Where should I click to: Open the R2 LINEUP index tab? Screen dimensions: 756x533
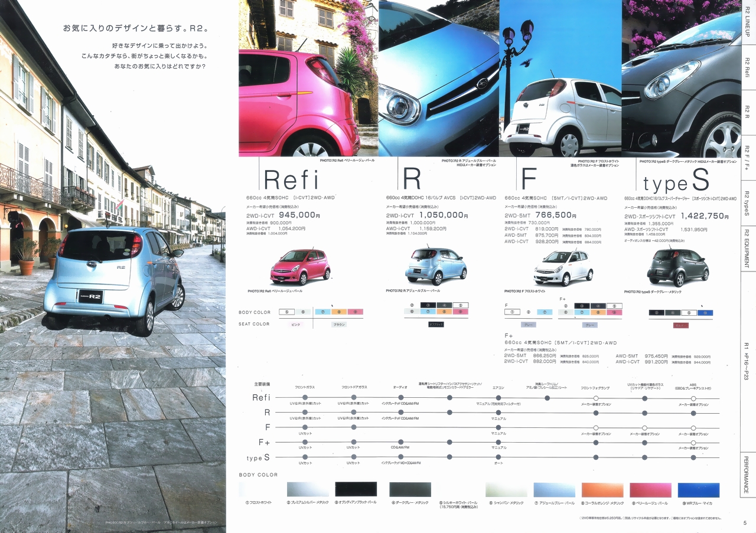click(748, 23)
